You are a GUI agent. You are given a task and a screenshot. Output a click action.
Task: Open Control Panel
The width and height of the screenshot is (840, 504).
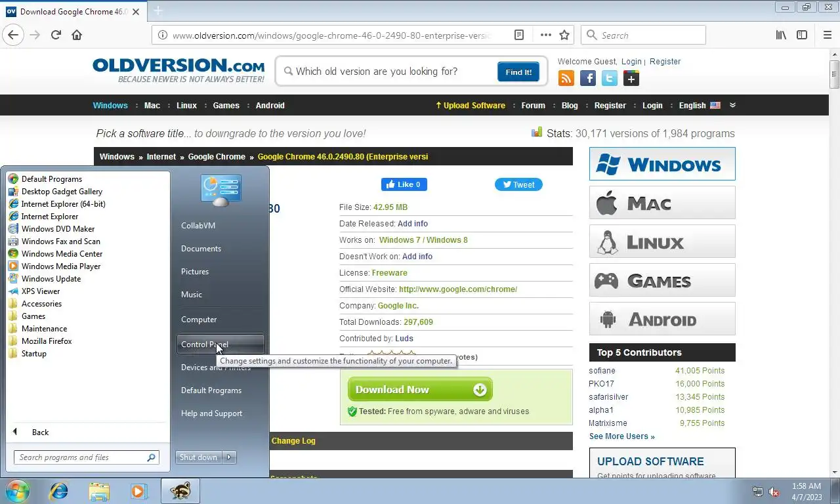220,344
